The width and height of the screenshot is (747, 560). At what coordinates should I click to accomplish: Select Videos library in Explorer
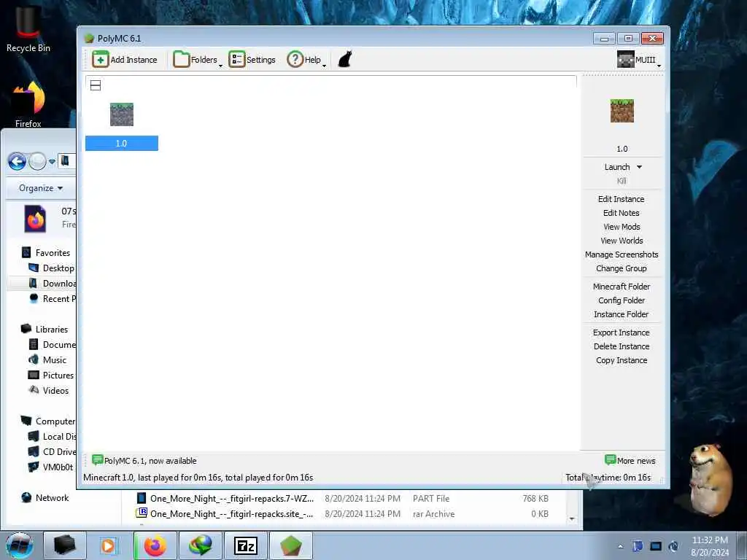tap(49, 391)
